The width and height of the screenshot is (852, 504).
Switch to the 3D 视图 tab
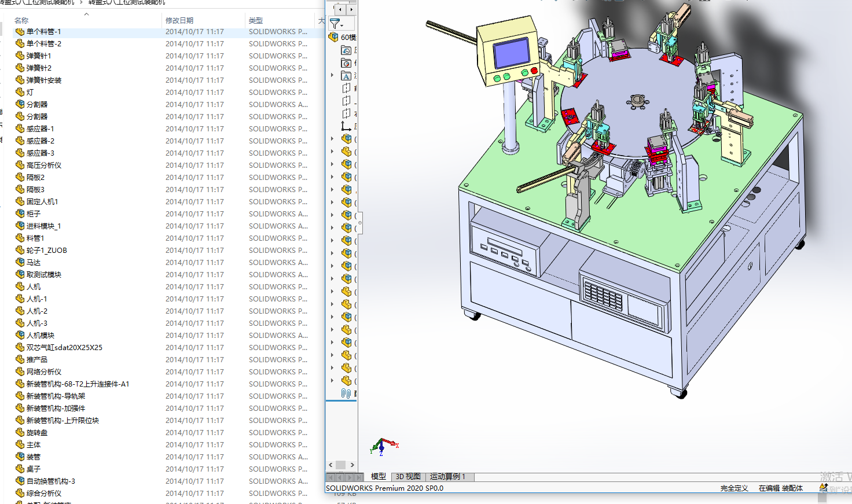click(408, 477)
